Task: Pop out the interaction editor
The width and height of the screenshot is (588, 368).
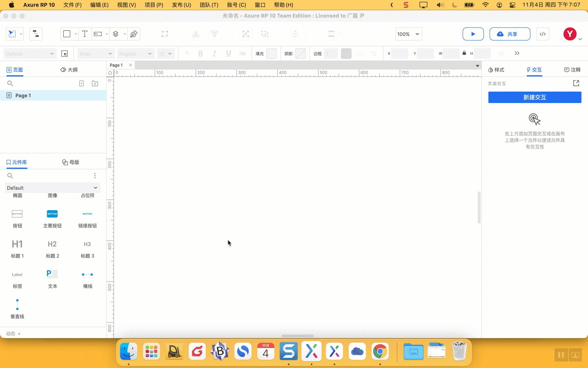Action: click(x=576, y=83)
